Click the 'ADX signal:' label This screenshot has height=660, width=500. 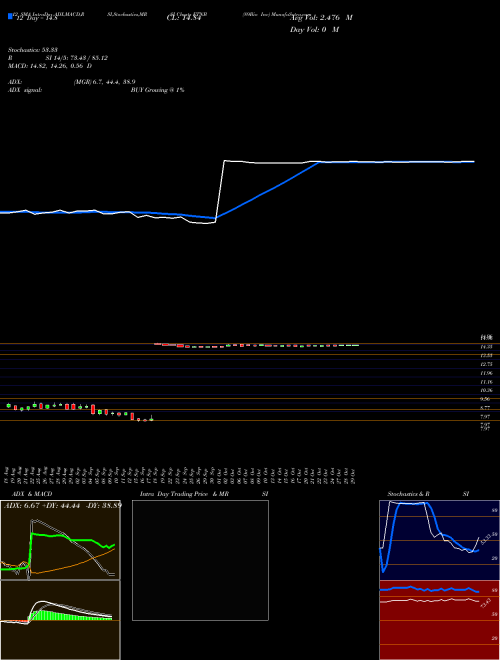point(24,90)
